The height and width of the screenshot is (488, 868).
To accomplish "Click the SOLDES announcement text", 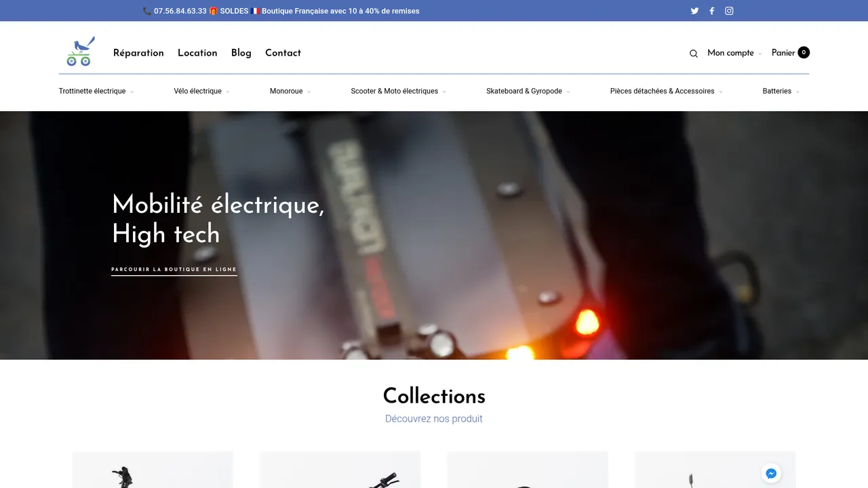I will tap(234, 11).
